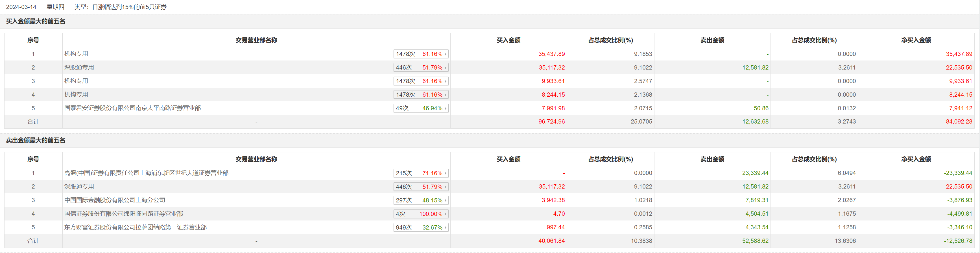Viewport: 980px width, 253px height.
Task: Expand the 4次 100.00% stats badge
Action: pyautogui.click(x=421, y=214)
